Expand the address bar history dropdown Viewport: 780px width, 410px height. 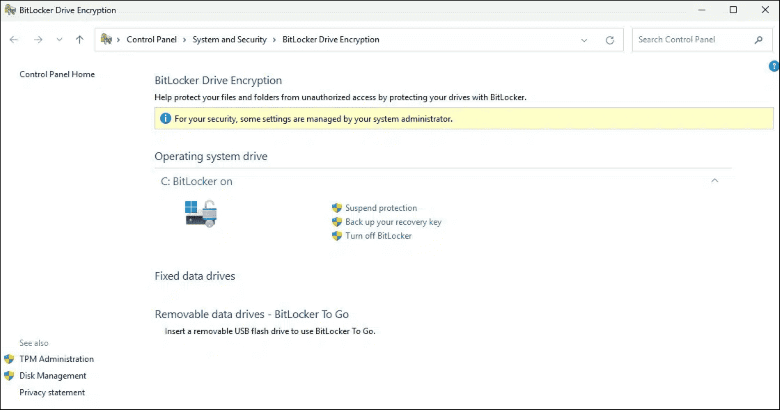584,40
